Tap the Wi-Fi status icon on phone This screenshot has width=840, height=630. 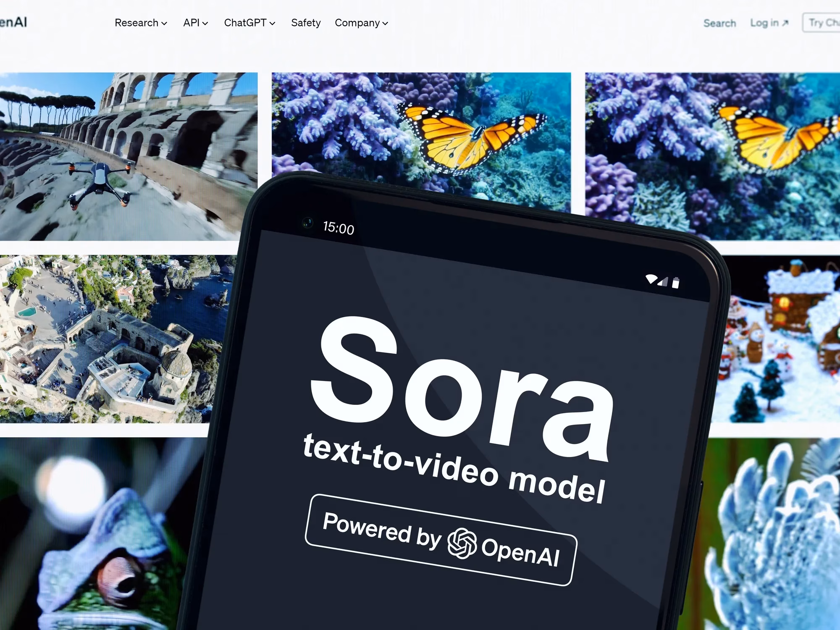coord(651,279)
